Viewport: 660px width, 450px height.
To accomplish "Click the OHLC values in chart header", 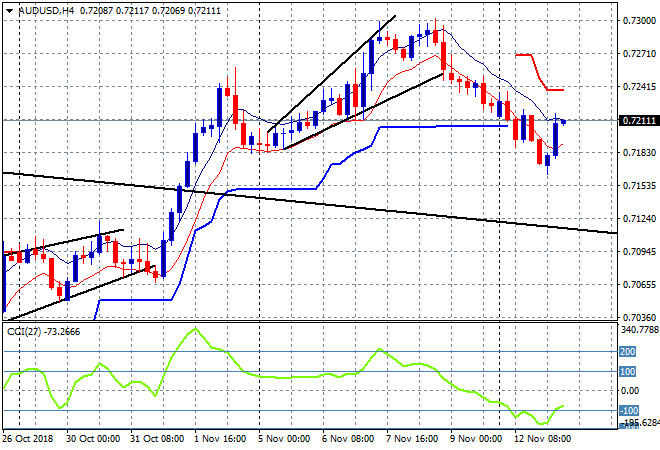I will coord(133,9).
